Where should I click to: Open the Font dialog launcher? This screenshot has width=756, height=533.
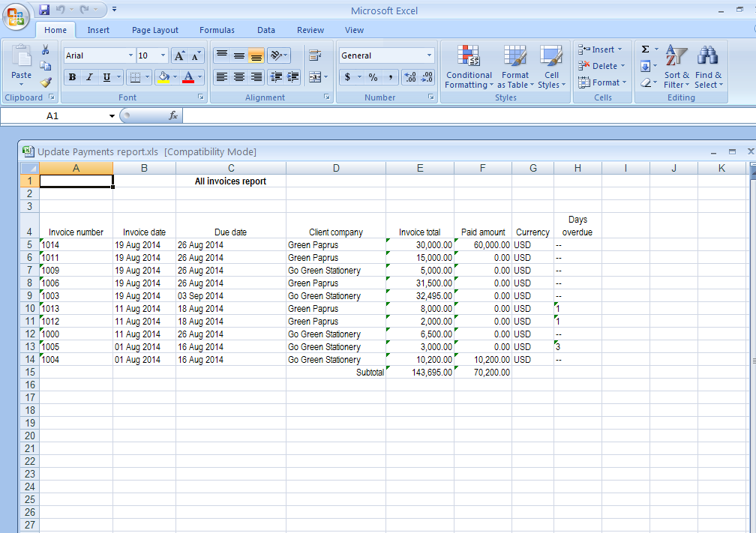[x=200, y=97]
